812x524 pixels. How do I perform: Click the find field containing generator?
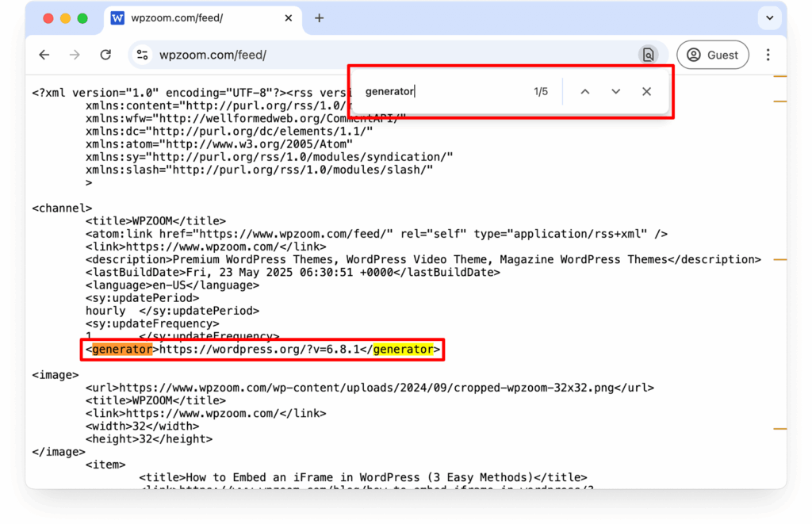[442, 92]
